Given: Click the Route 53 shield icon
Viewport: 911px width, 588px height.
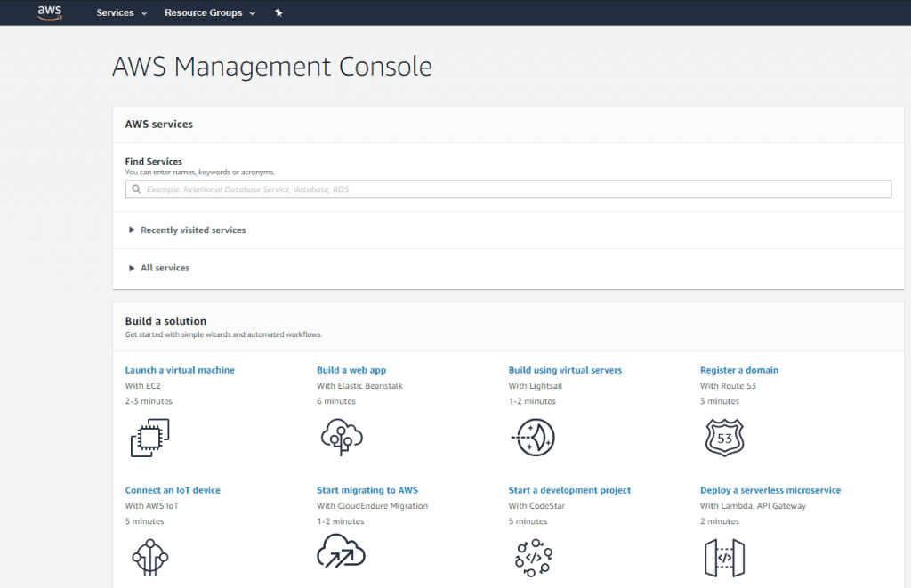Looking at the screenshot, I should (724, 438).
